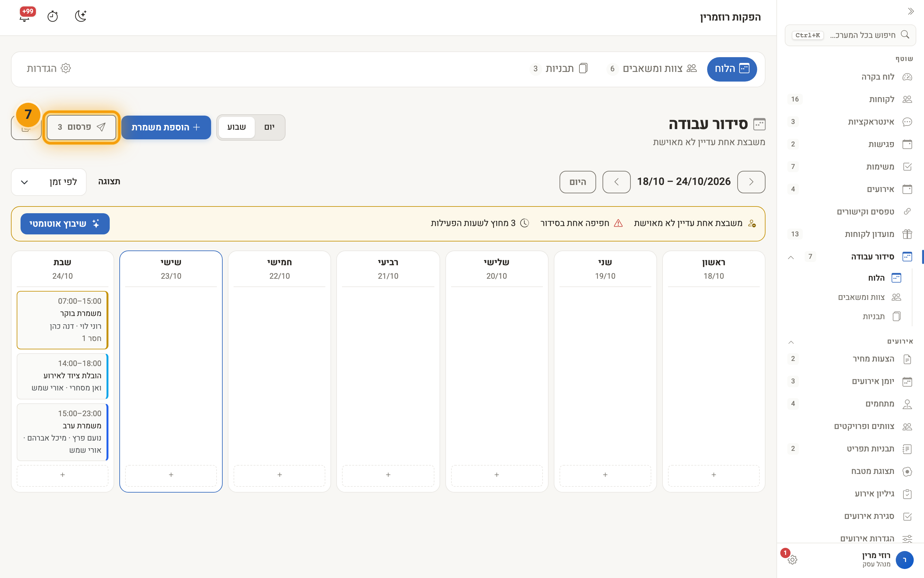Open the notifications bell with +99 badge
The image size is (924, 578).
coord(25,16)
